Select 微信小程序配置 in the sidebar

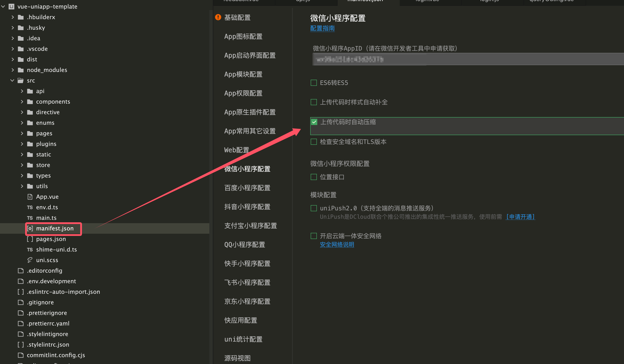pyautogui.click(x=247, y=169)
